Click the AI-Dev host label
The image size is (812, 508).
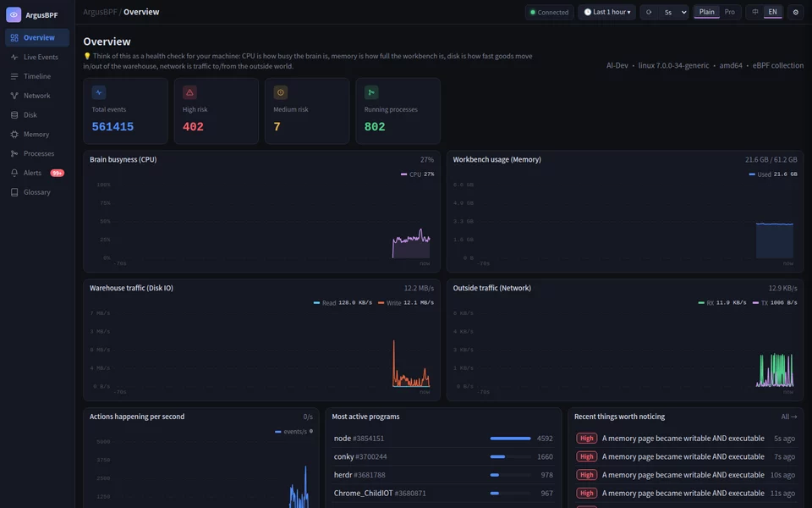[x=617, y=65]
